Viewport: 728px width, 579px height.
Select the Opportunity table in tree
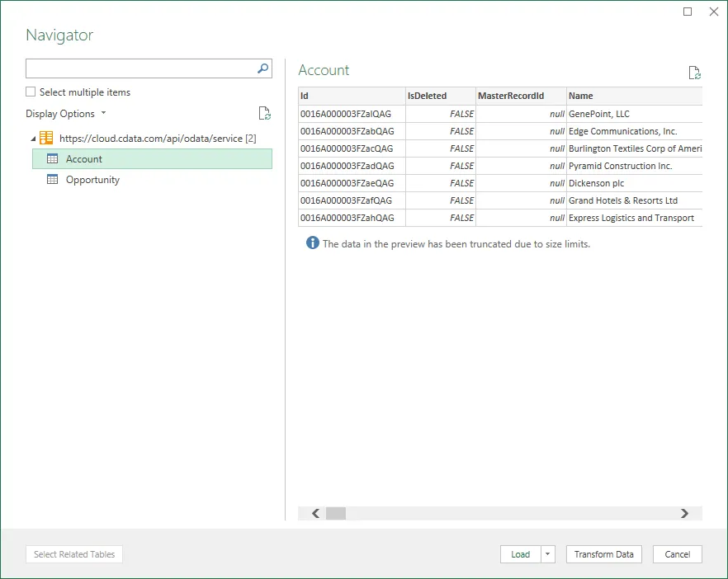(92, 180)
